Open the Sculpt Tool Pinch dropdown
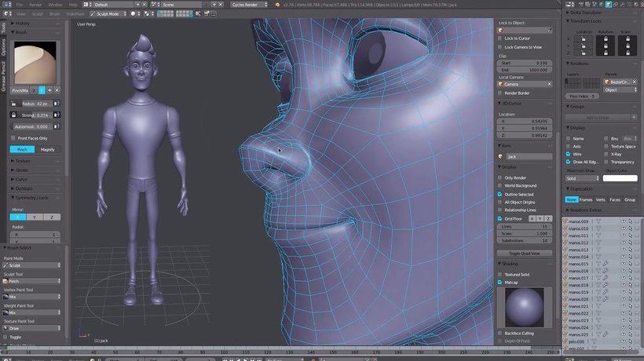The height and width of the screenshot is (361, 644). tap(32, 282)
